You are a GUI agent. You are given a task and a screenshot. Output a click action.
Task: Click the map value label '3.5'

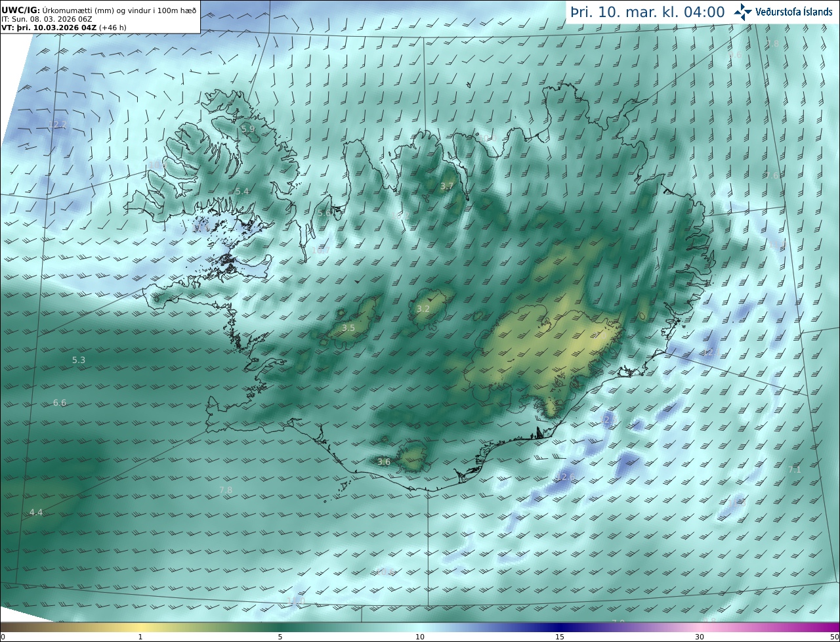pos(348,328)
